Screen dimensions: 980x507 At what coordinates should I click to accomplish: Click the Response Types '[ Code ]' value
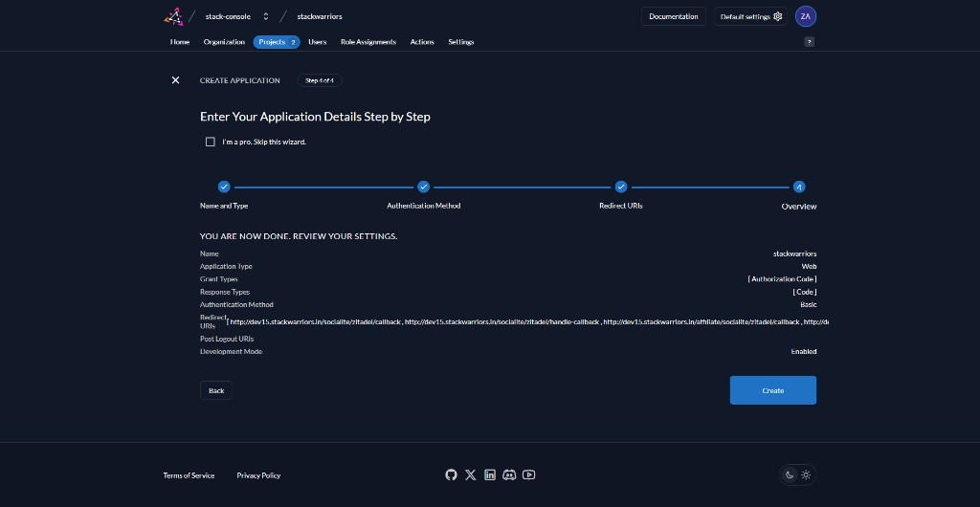pyautogui.click(x=805, y=292)
